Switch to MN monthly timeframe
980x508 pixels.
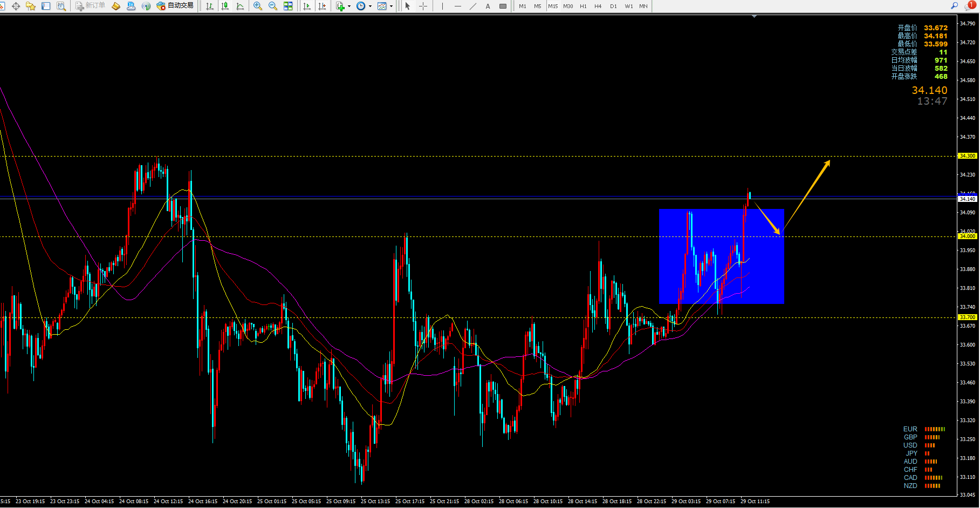[643, 6]
